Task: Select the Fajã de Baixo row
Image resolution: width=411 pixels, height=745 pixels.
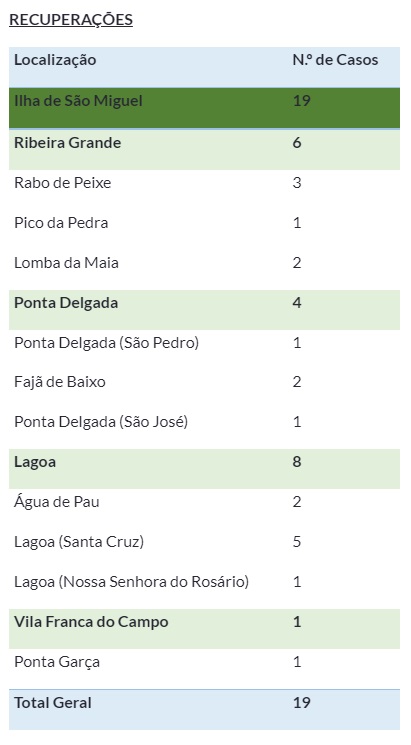Action: pyautogui.click(x=204, y=382)
